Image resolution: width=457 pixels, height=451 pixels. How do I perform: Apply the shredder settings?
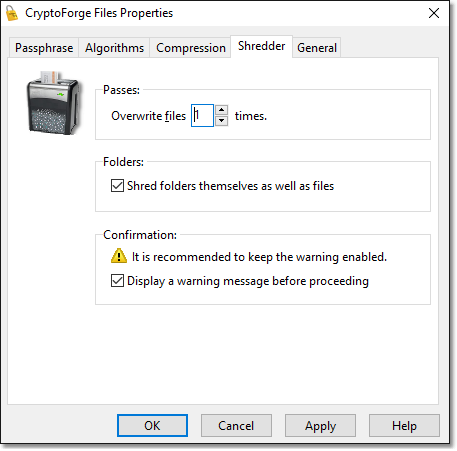(x=320, y=426)
